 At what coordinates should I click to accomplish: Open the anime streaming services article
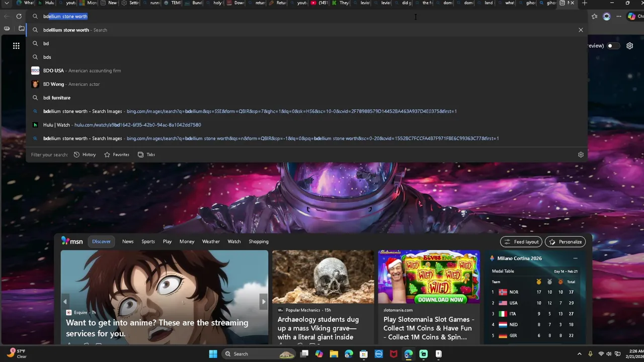[157, 328]
